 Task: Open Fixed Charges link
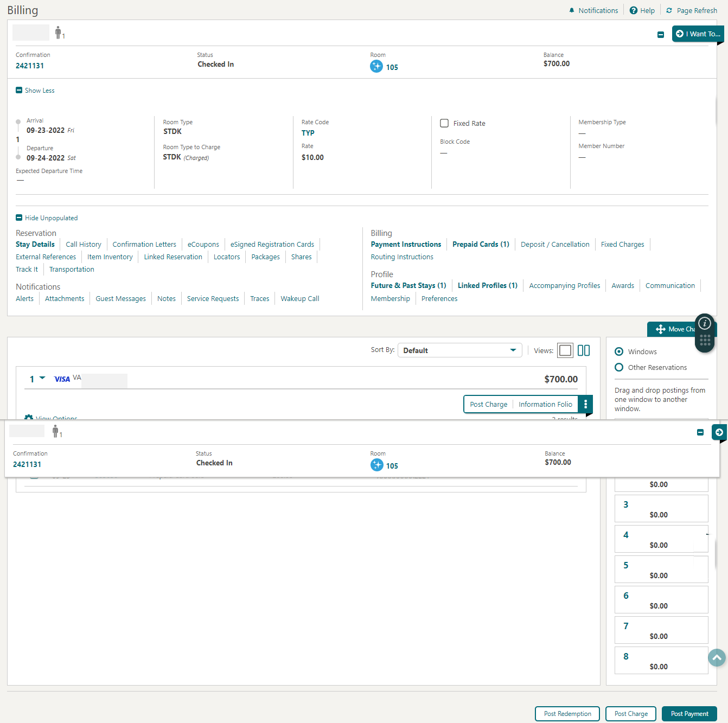[623, 245]
